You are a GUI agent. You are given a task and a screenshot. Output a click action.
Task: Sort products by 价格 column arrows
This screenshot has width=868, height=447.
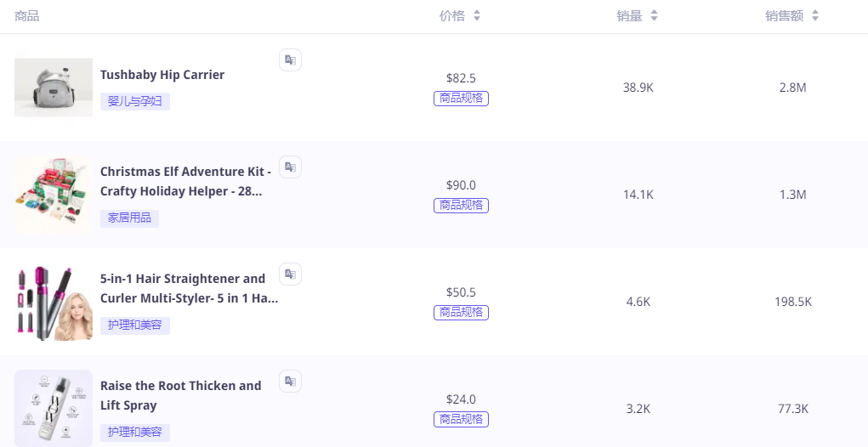[477, 16]
